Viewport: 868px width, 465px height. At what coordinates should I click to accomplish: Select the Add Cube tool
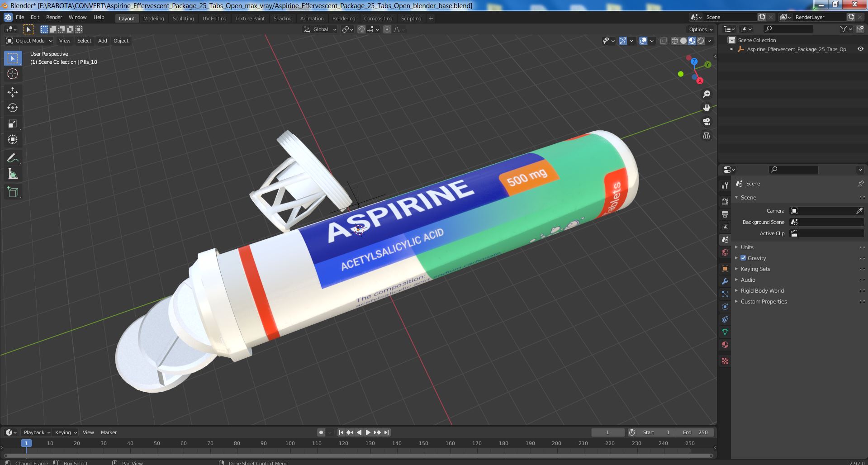13,192
